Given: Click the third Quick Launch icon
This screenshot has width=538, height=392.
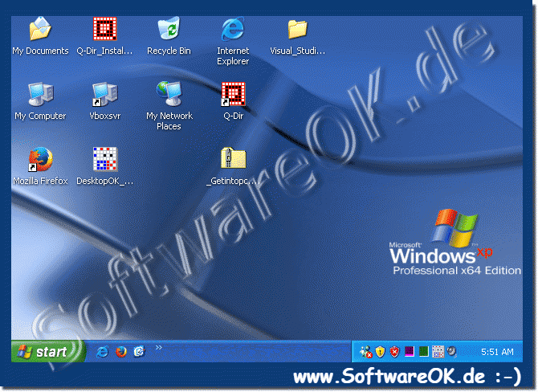Looking at the screenshot, I should click(139, 352).
